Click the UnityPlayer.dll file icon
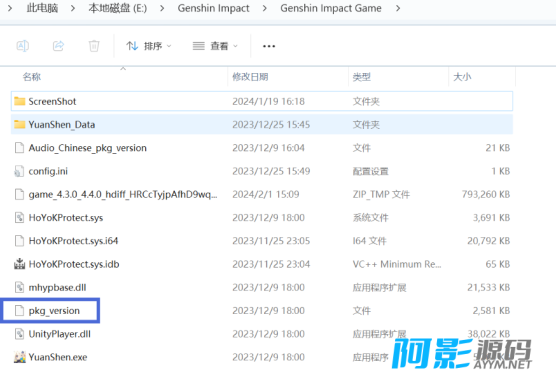556x380 pixels. coord(20,334)
